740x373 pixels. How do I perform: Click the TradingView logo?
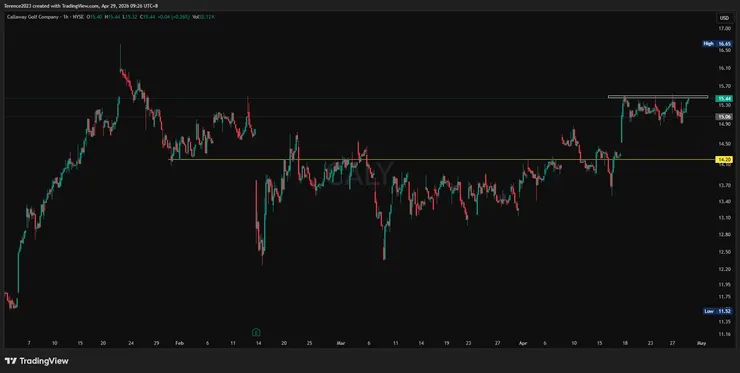[36, 361]
